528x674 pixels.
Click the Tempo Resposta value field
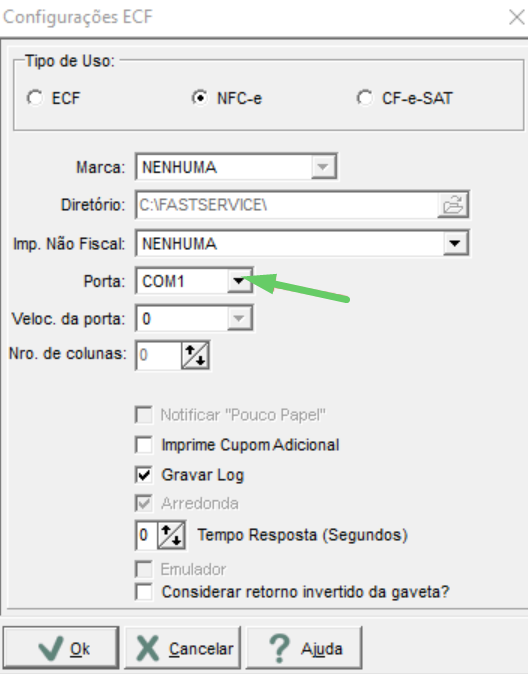click(147, 535)
